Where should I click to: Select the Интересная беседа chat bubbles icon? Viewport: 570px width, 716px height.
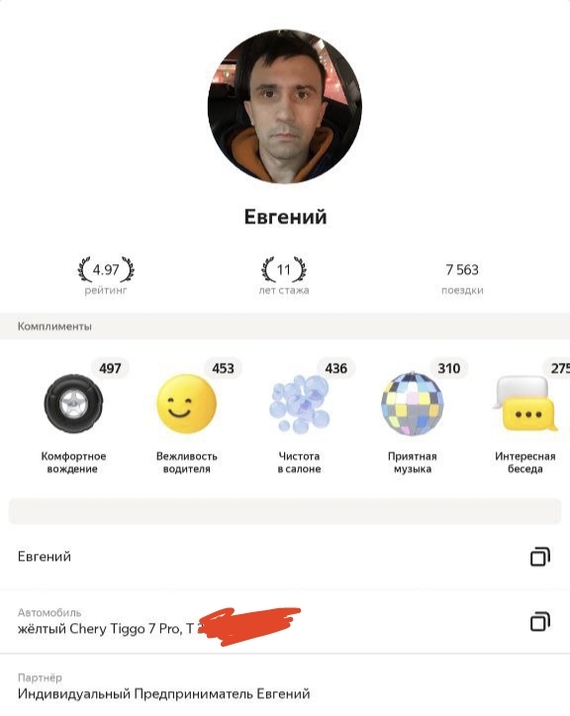click(525, 404)
